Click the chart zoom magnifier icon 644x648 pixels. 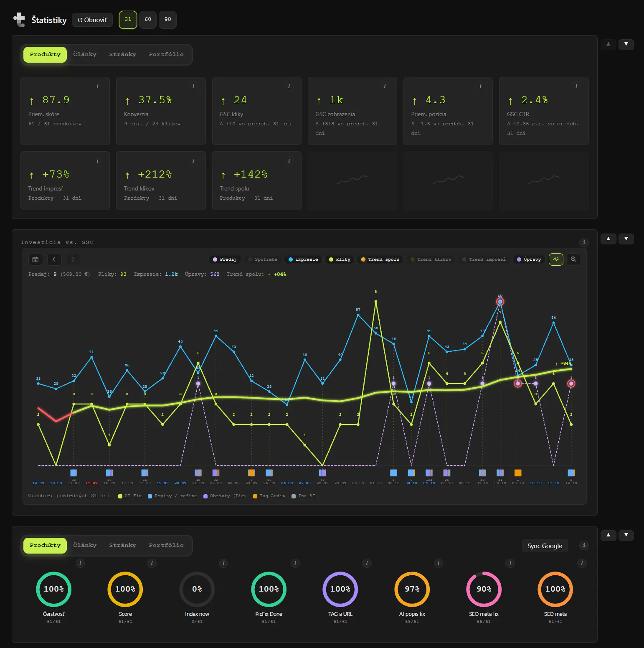coord(573,259)
